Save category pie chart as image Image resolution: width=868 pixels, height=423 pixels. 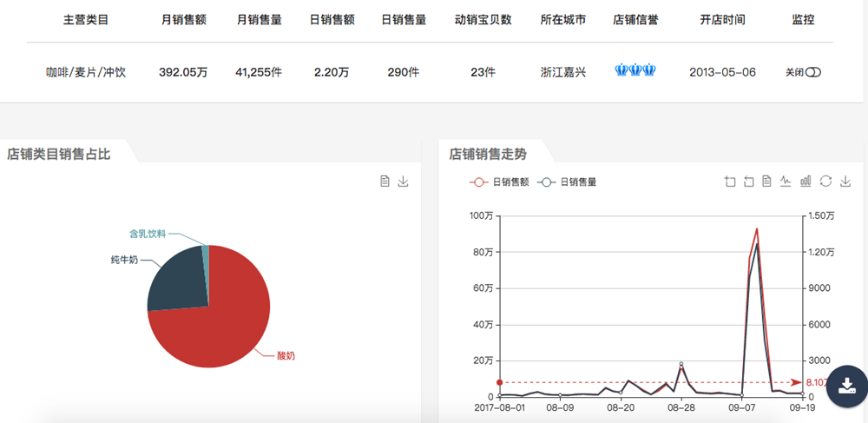404,182
